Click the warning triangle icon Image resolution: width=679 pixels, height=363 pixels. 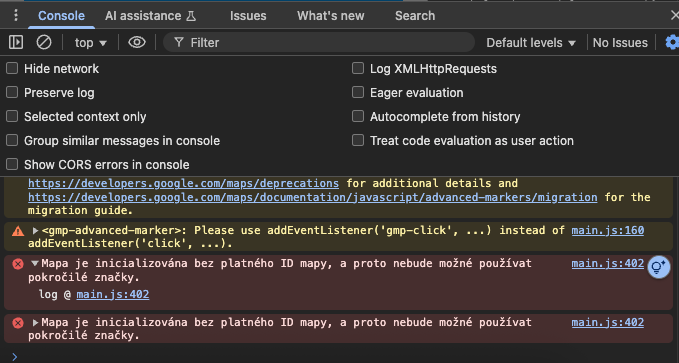click(18, 231)
